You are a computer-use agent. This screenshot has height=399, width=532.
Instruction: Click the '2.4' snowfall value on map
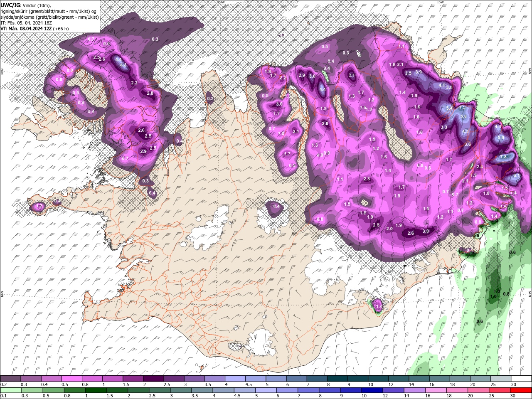point(479,167)
